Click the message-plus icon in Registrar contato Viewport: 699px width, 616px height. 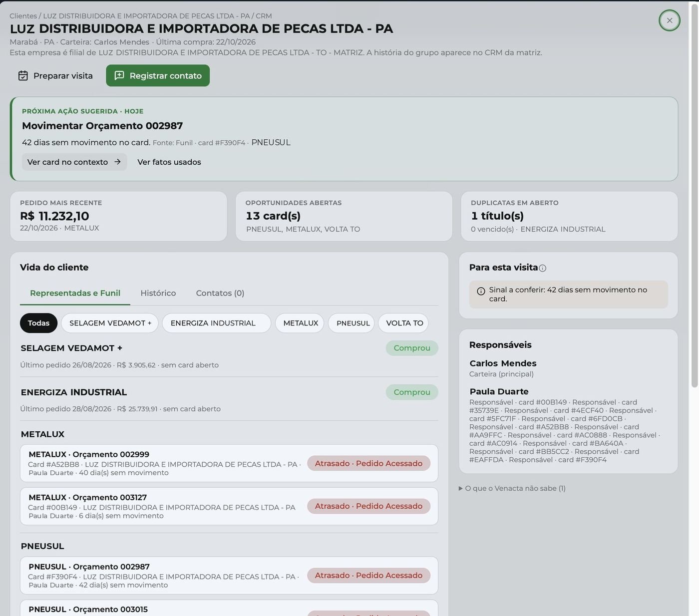pos(119,75)
